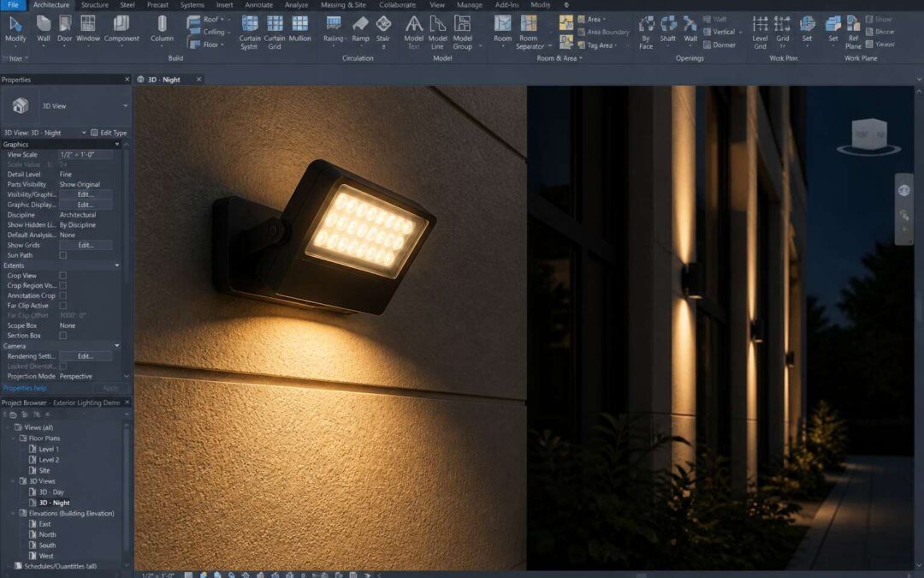Open the Manage ribbon tab
This screenshot has width=924, height=578.
point(470,5)
